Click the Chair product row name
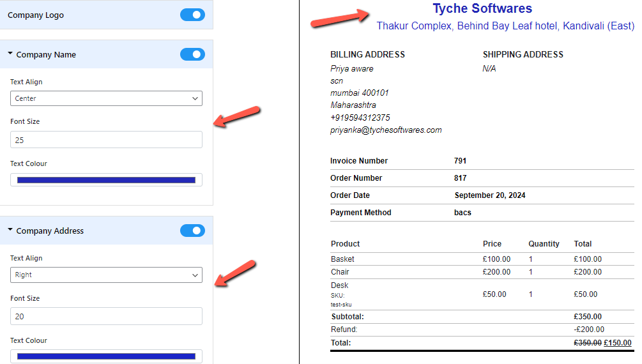This screenshot has width=642, height=364. point(340,272)
